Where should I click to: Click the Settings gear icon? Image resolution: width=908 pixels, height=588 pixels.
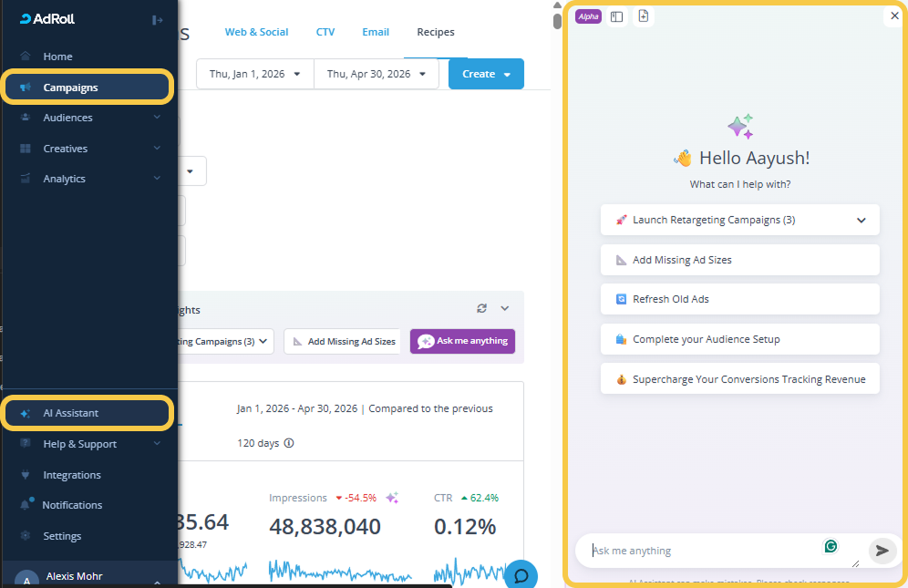[x=25, y=536]
